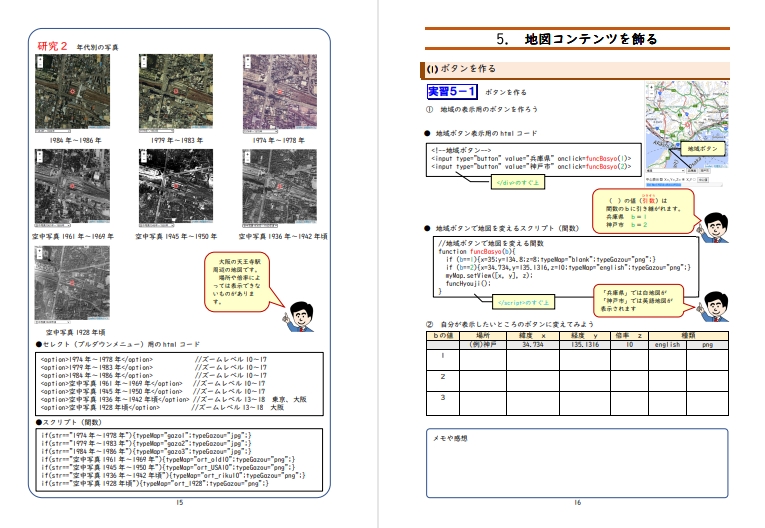Click the caption 1979年～1983年

point(177,141)
